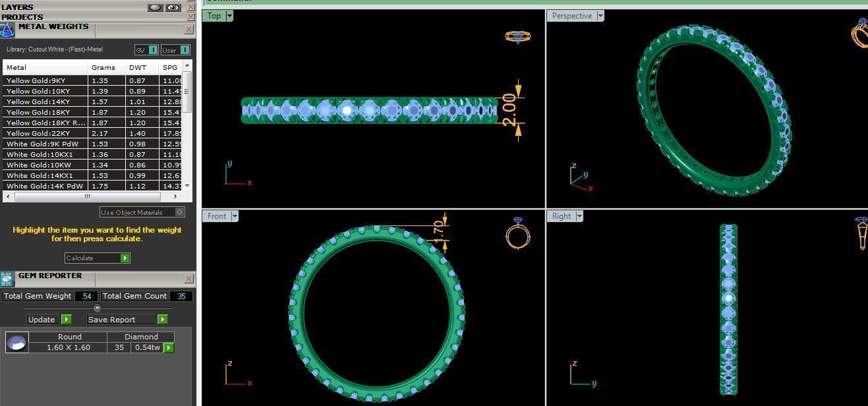Select the Front viewport label

tap(217, 216)
